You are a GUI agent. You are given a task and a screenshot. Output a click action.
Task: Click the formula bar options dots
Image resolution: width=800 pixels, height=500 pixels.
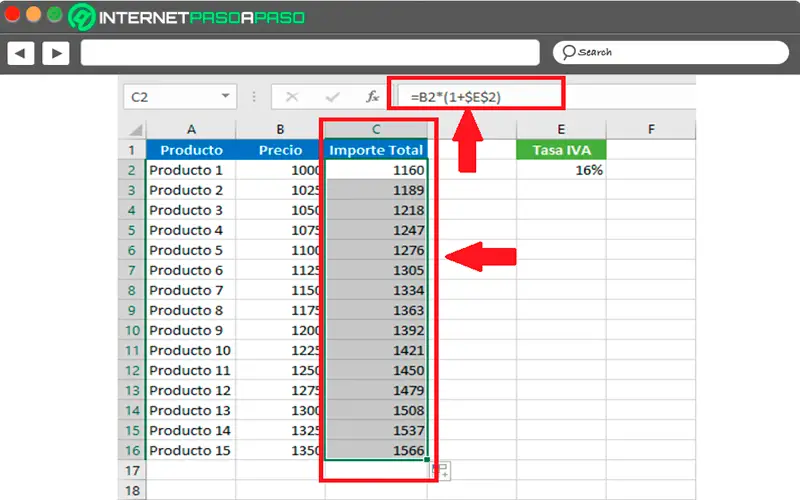click(254, 96)
